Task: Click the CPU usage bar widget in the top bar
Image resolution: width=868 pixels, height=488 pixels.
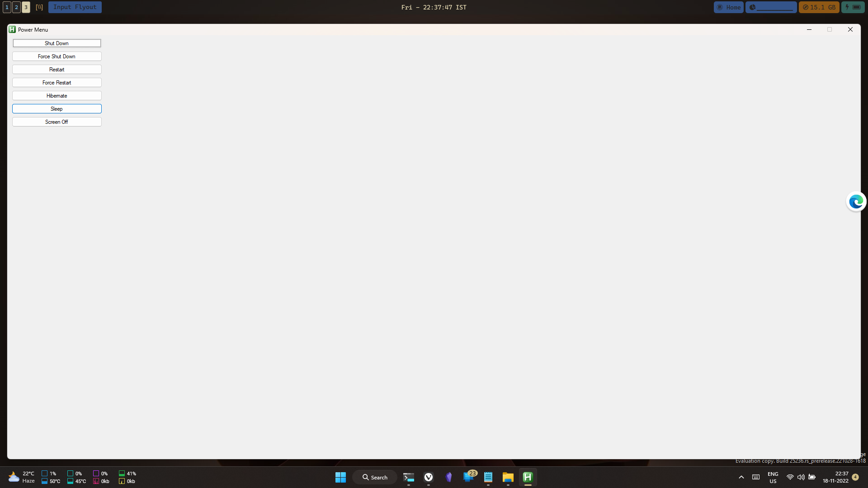Action: 771,7
